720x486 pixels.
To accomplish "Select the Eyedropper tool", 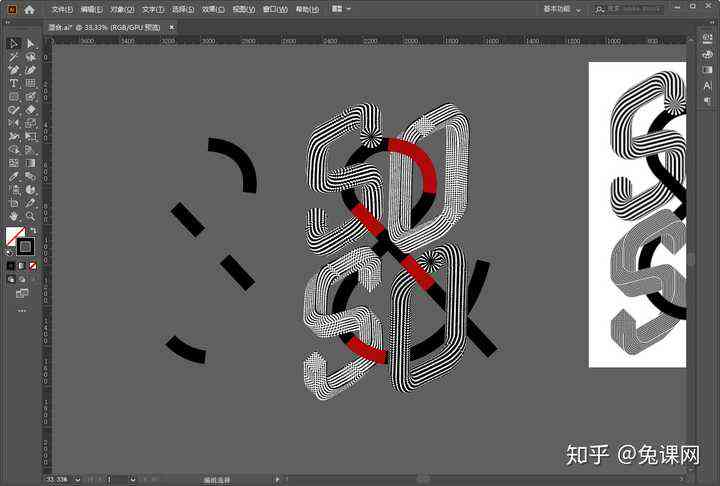I will pyautogui.click(x=13, y=176).
